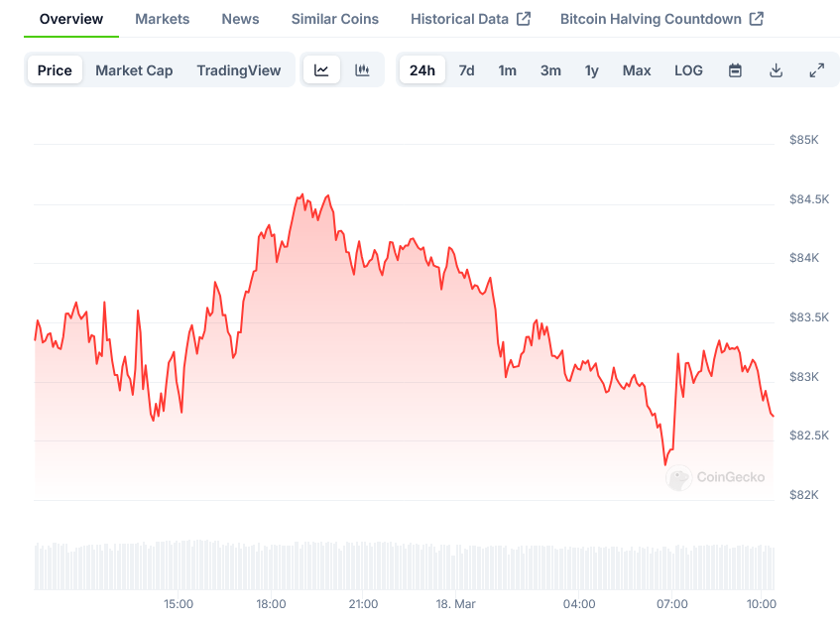Click the $82.5K axis label
840x623 pixels.
point(809,435)
